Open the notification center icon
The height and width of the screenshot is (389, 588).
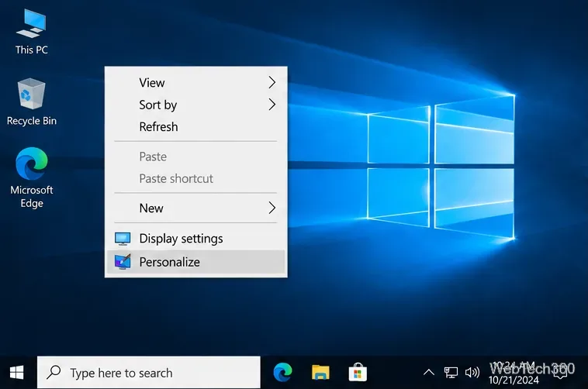560,373
